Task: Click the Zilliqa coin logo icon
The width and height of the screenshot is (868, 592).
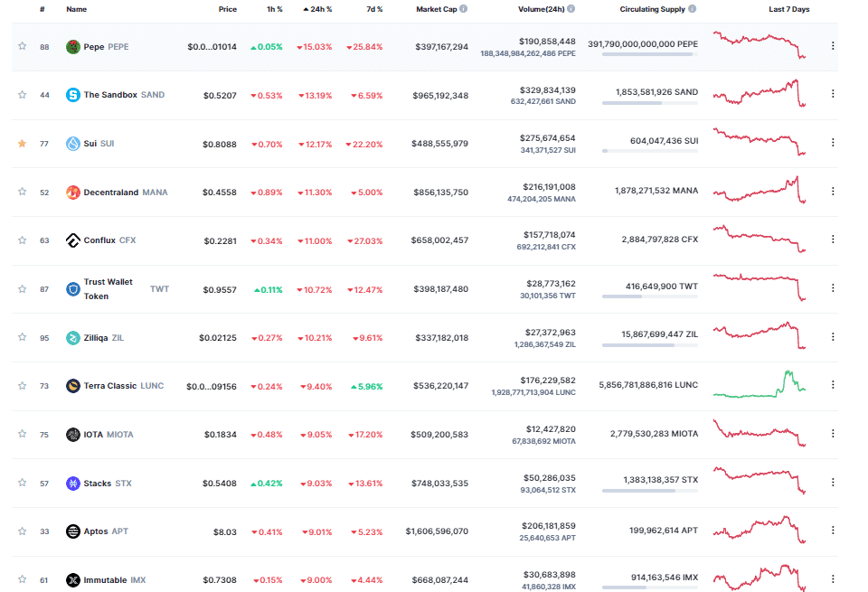Action: tap(73, 338)
